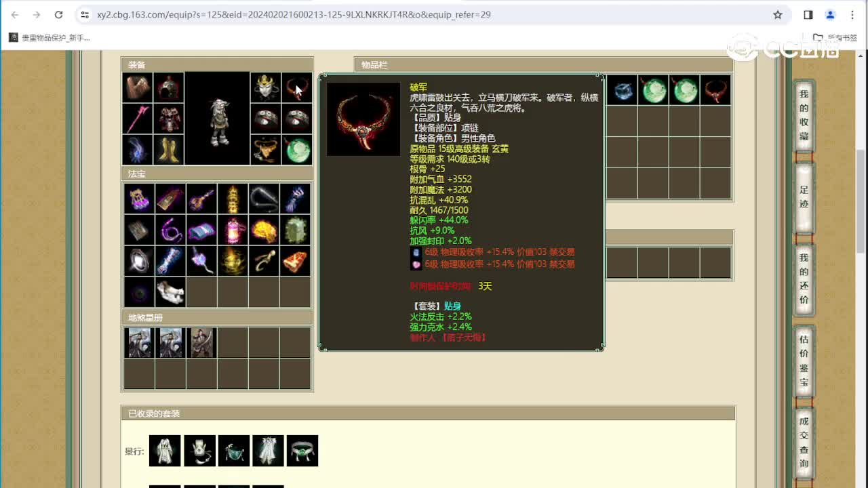Click the golden whirlwind treasure icon
This screenshot has height=488, width=868.
(x=233, y=261)
